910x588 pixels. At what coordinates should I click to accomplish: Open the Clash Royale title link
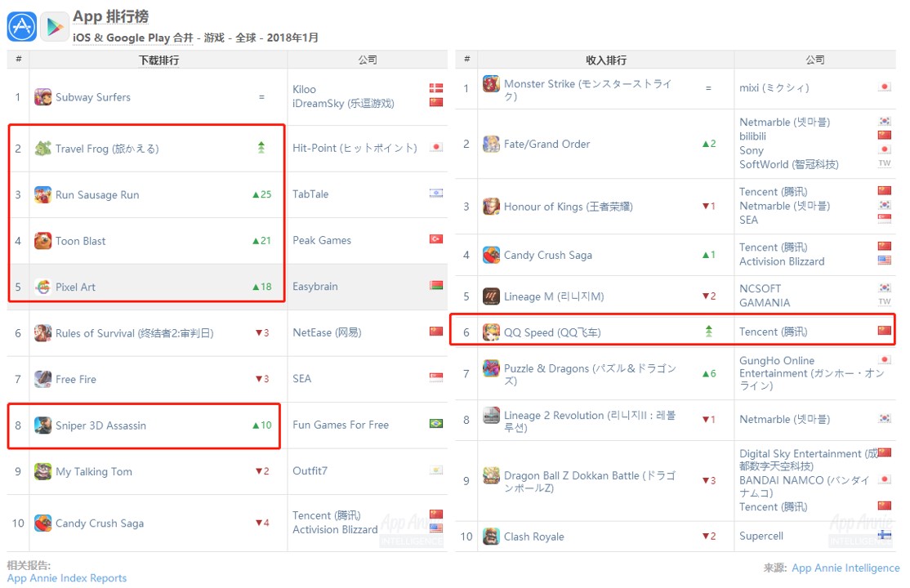(x=533, y=537)
